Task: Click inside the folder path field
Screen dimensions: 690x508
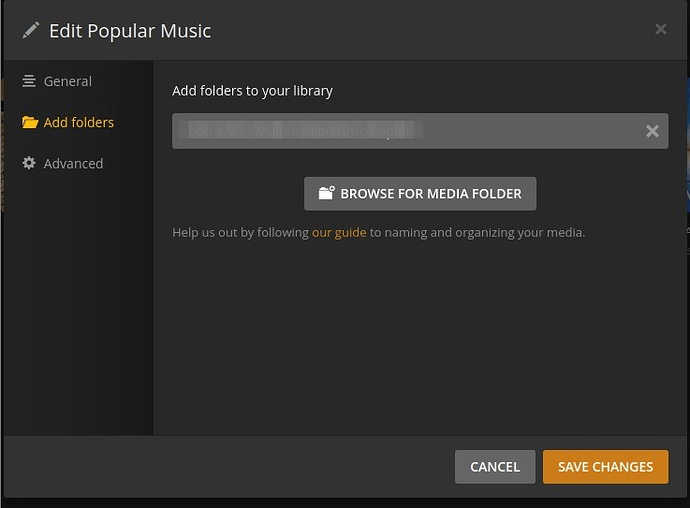Action: point(400,131)
